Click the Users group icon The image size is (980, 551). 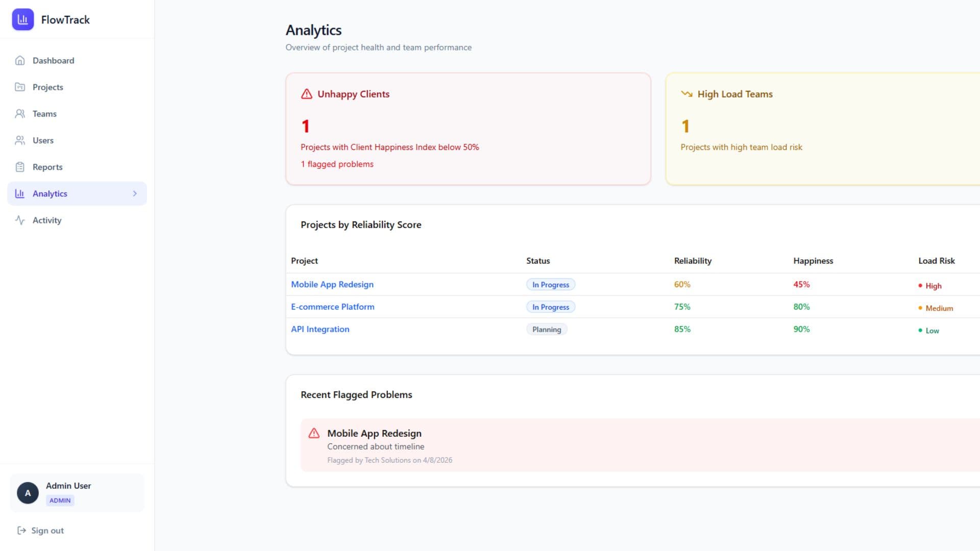click(x=20, y=140)
